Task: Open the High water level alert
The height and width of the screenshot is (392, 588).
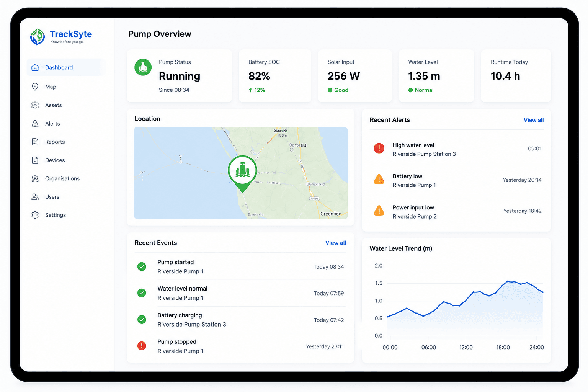Action: tap(457, 149)
